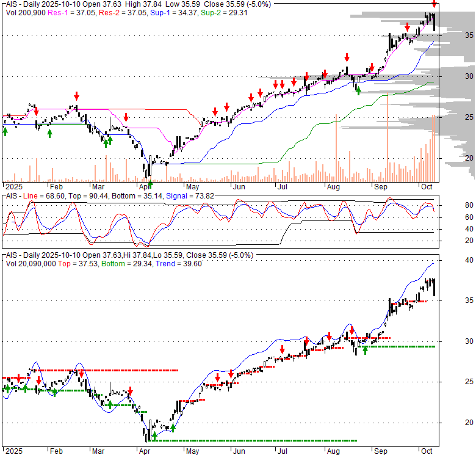Screen dimensions: 476x455
Task: Click the green arrow at April bottom in lower chart
Action: pyautogui.click(x=154, y=435)
